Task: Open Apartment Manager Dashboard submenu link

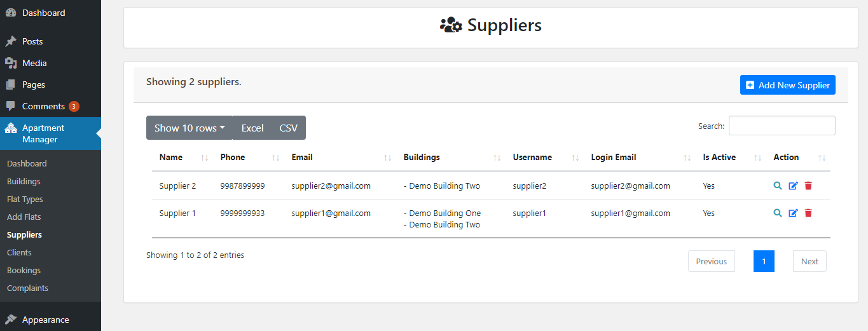Action: point(27,163)
